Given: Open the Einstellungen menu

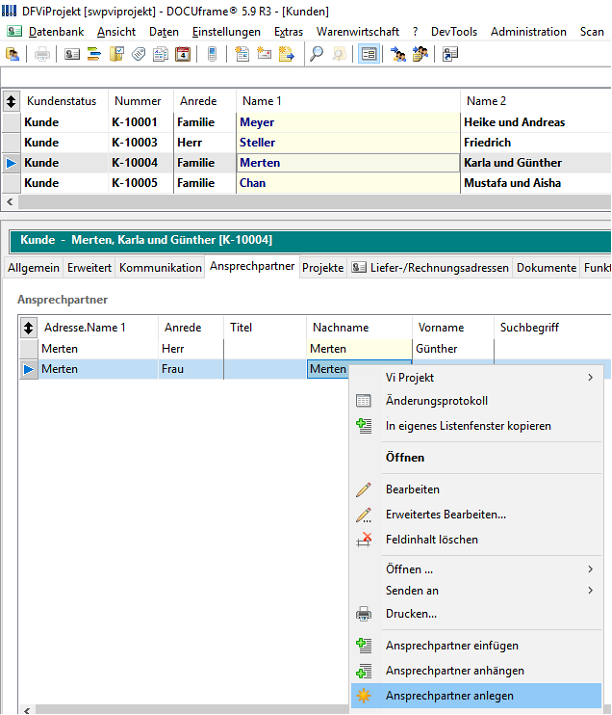Looking at the screenshot, I should (226, 32).
